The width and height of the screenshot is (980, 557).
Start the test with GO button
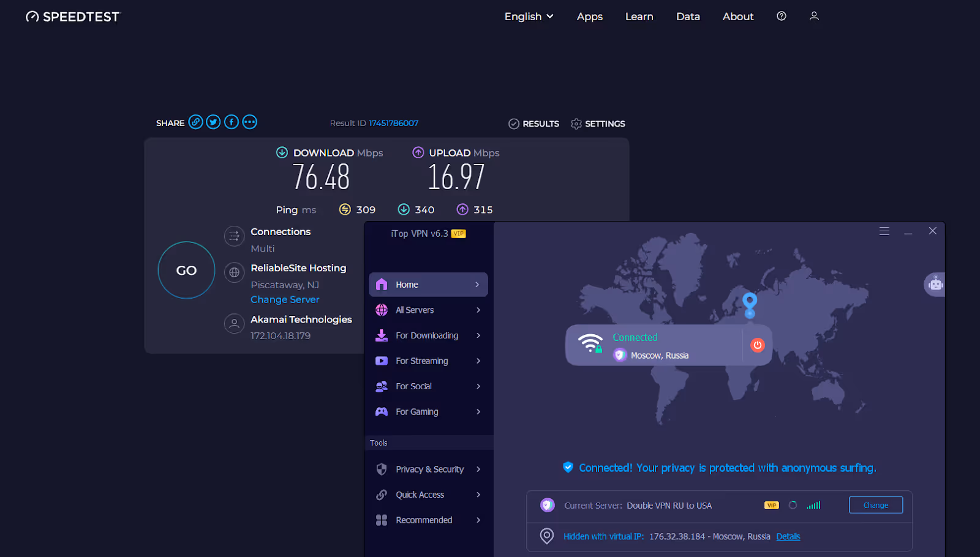186,270
